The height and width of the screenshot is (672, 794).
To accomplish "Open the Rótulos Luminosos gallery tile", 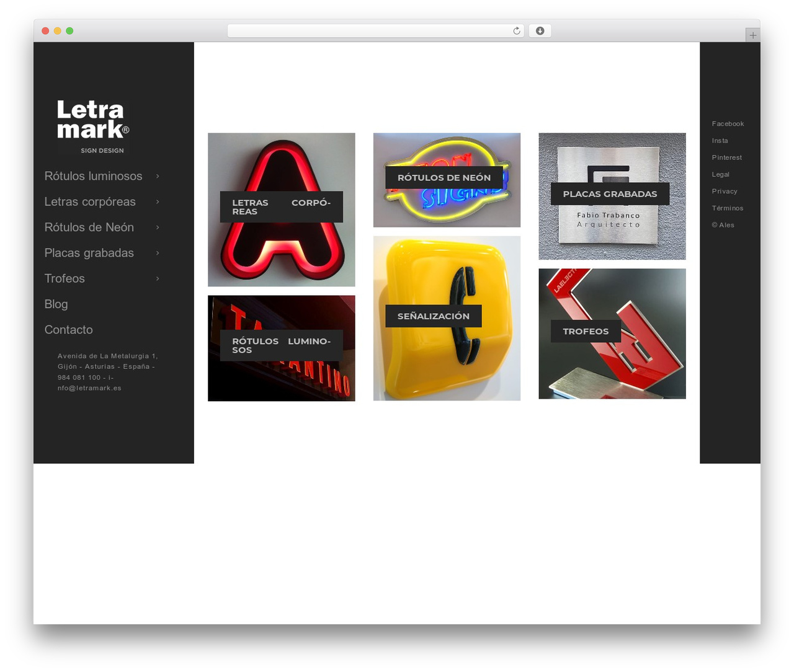I will point(281,348).
